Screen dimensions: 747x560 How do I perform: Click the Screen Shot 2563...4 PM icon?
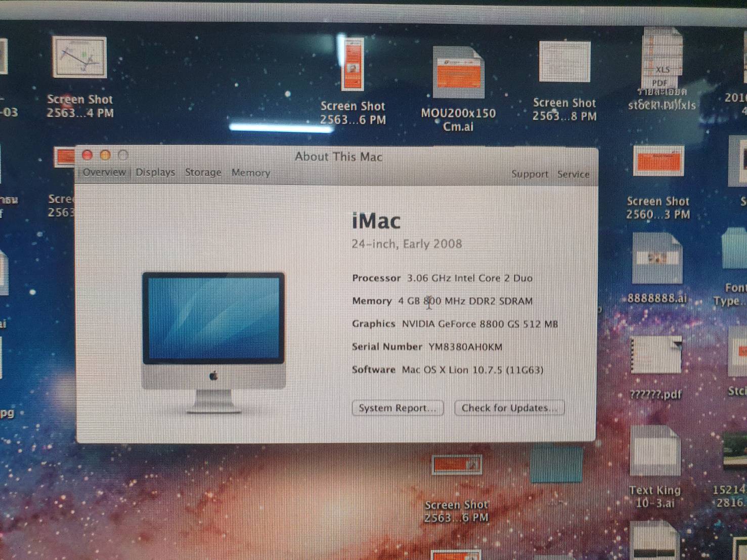79,58
